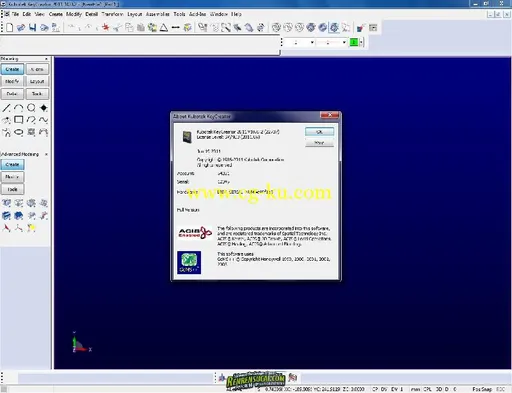
Task: Click the Open file toolbar icon
Action: tap(21, 28)
